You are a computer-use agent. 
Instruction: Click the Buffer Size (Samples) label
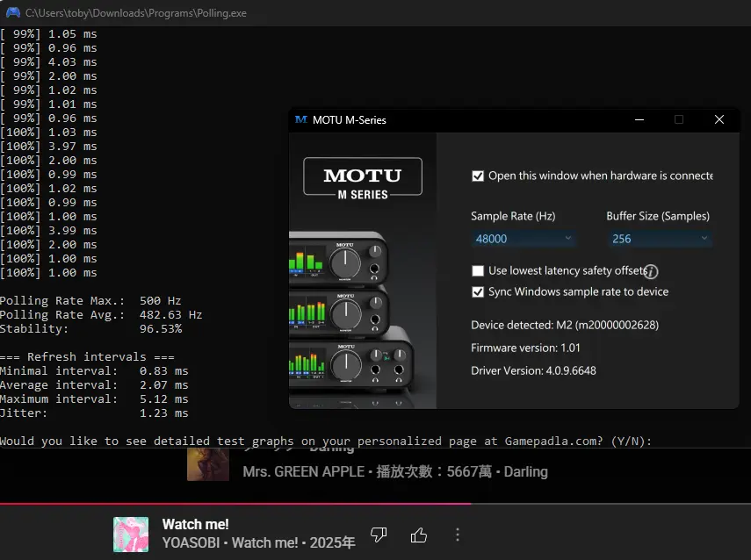click(658, 216)
